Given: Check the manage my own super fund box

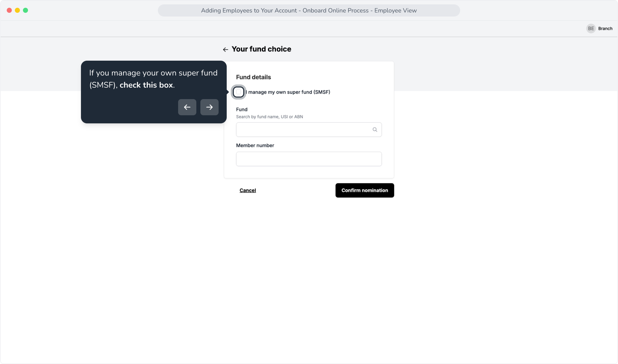Looking at the screenshot, I should (x=238, y=92).
